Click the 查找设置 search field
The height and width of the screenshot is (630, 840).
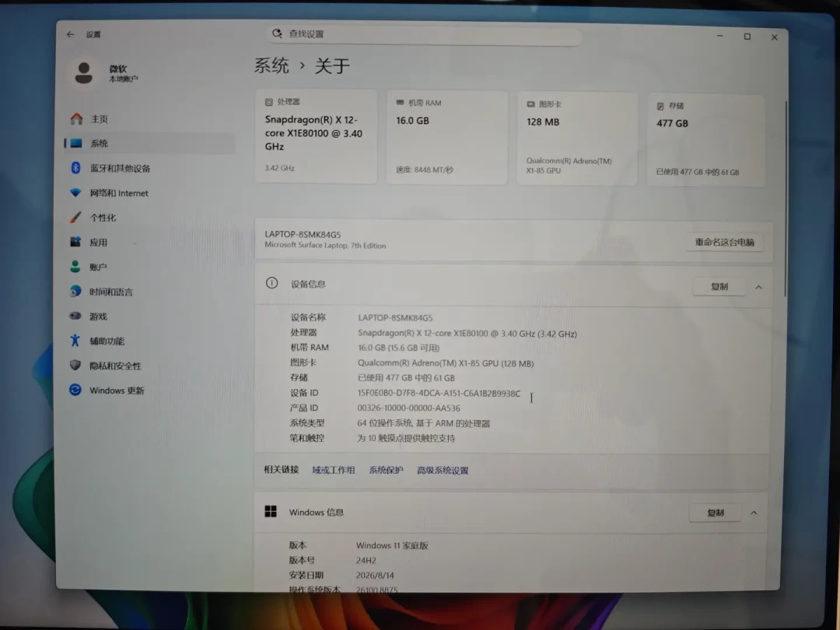[x=424, y=34]
